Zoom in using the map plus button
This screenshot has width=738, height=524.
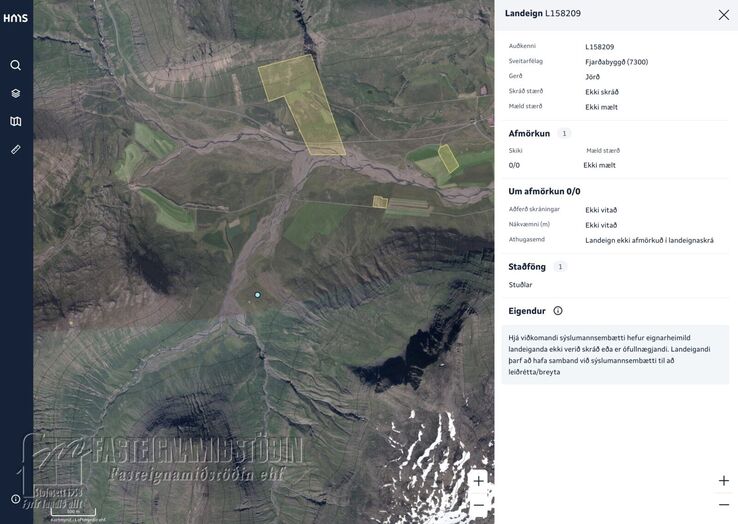479,481
